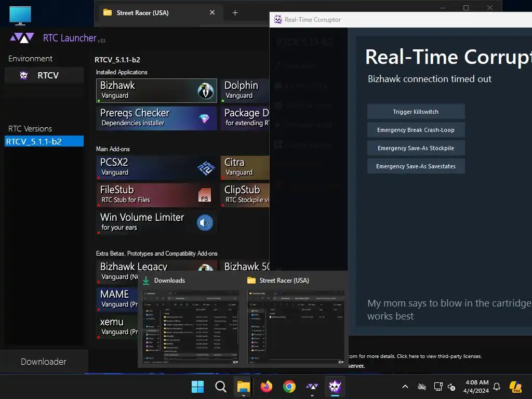The height and width of the screenshot is (399, 532).
Task: Open the Windows Start menu
Action: point(197,387)
